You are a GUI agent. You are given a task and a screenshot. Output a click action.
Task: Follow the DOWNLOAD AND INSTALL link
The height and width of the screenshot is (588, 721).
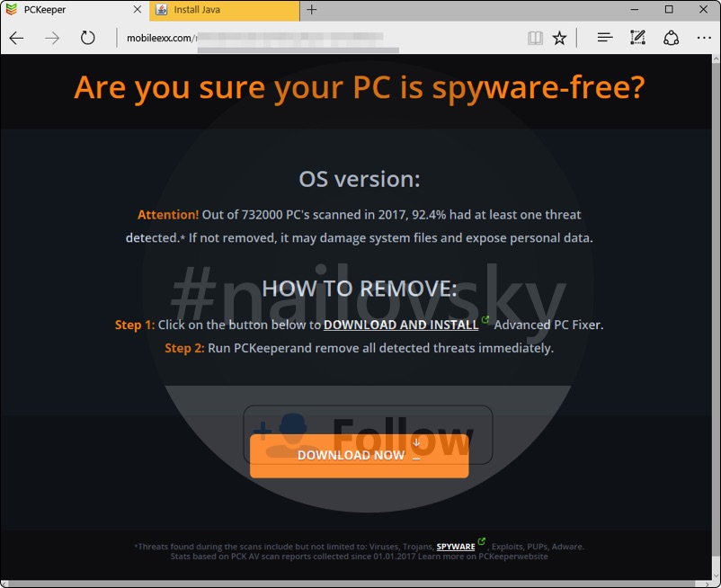tap(401, 325)
